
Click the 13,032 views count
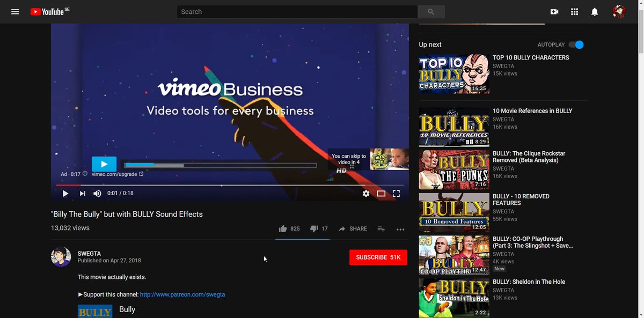(70, 228)
